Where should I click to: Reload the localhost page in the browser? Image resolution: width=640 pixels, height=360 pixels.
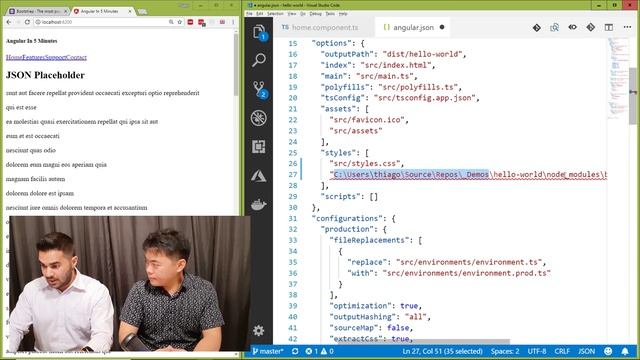click(x=27, y=22)
